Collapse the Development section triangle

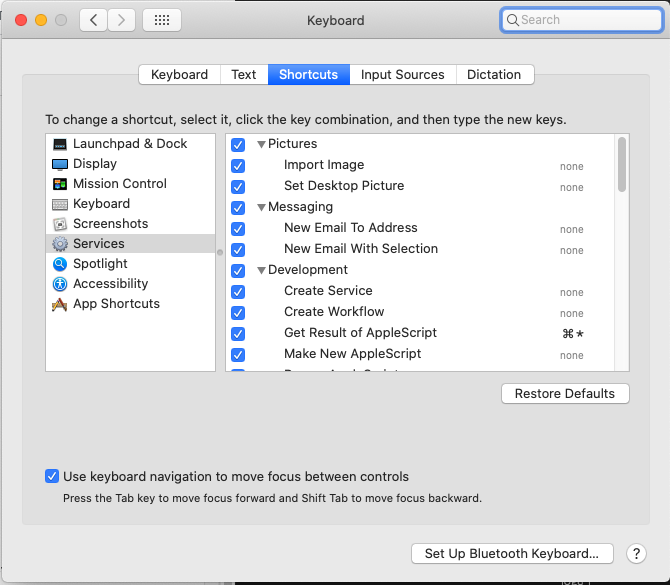click(x=262, y=270)
